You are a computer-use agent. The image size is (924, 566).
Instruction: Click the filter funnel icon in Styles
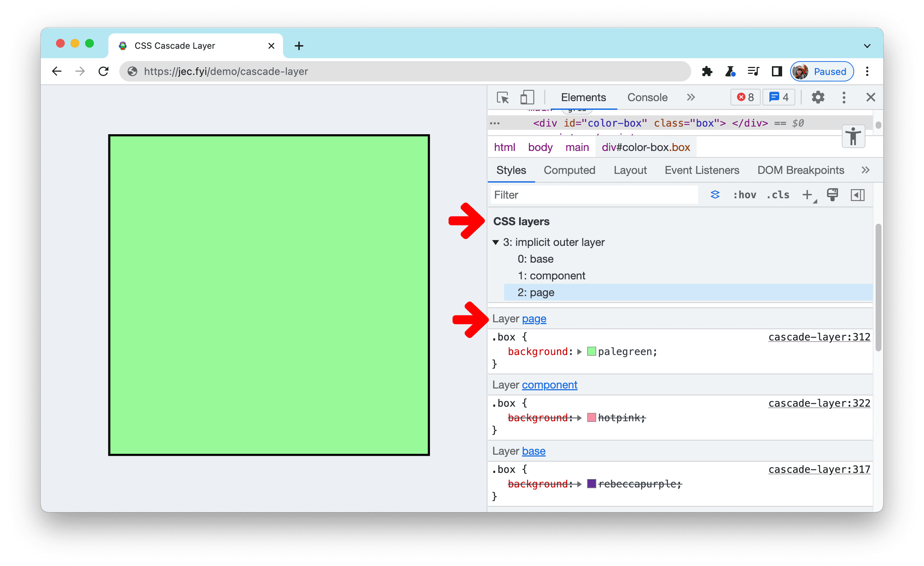coord(715,194)
